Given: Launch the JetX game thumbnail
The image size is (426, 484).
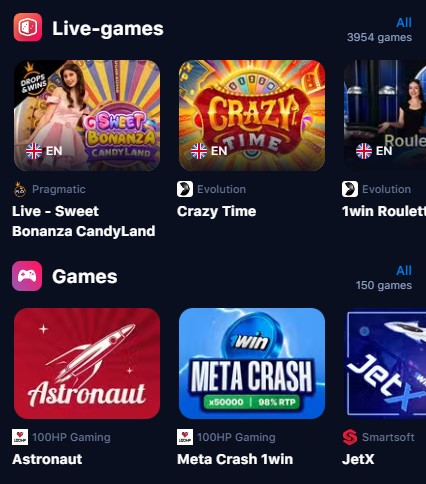Looking at the screenshot, I should pyautogui.click(x=385, y=363).
